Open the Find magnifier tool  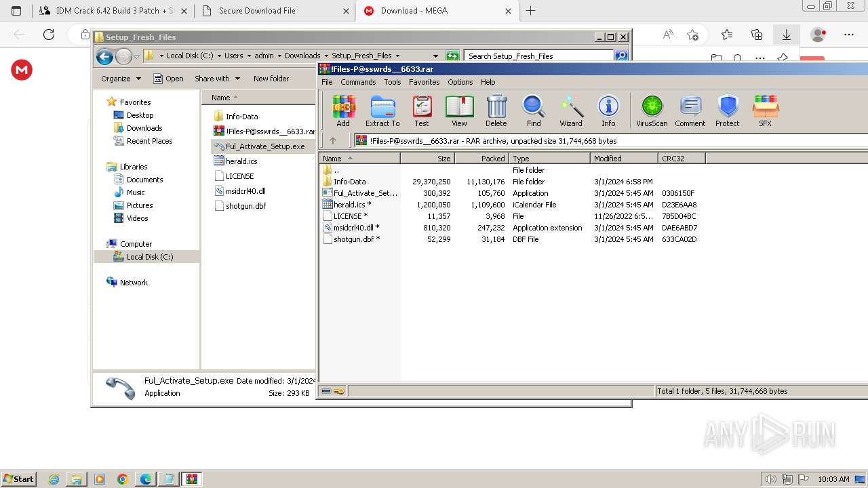[x=534, y=110]
